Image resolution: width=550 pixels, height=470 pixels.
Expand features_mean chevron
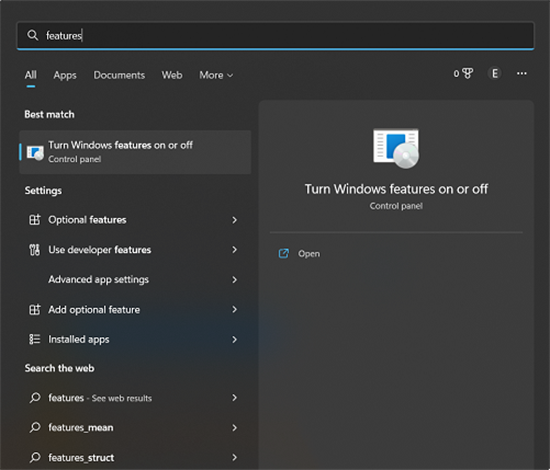click(x=234, y=428)
